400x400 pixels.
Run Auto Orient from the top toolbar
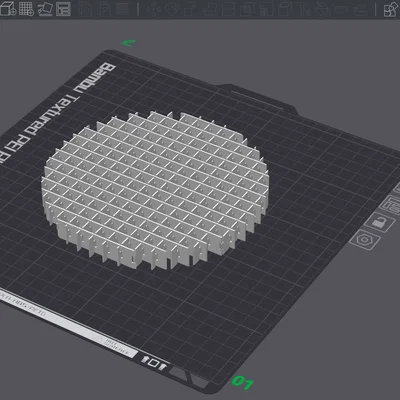point(45,9)
